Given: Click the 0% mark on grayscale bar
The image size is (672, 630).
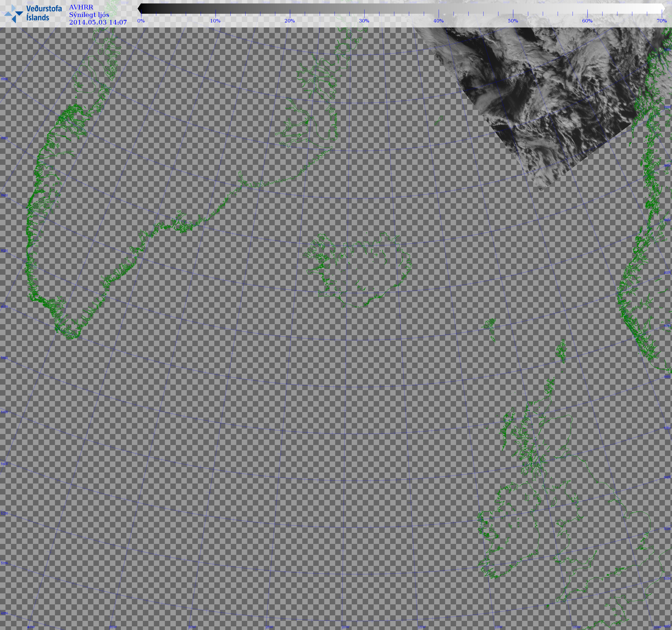Looking at the screenshot, I should [141, 21].
